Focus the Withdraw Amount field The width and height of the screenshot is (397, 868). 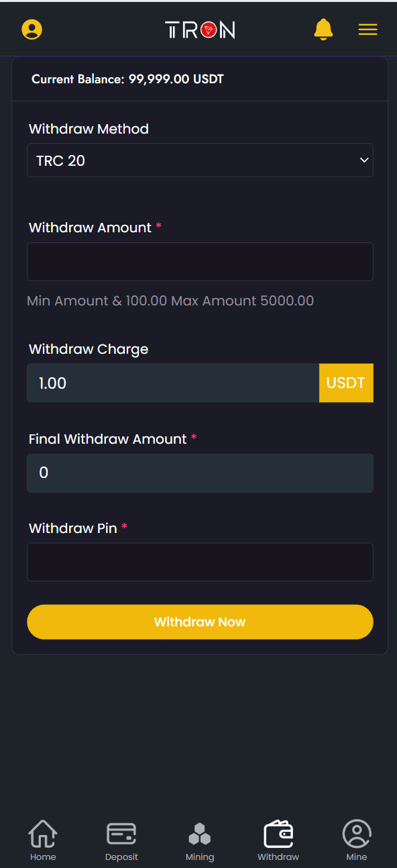coord(200,262)
